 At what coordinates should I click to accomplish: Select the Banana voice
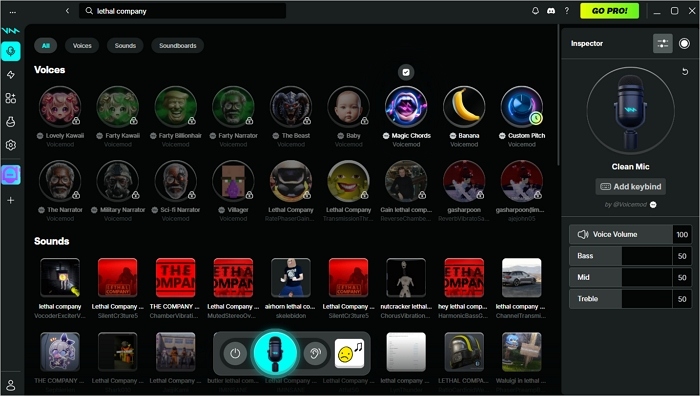[x=464, y=107]
